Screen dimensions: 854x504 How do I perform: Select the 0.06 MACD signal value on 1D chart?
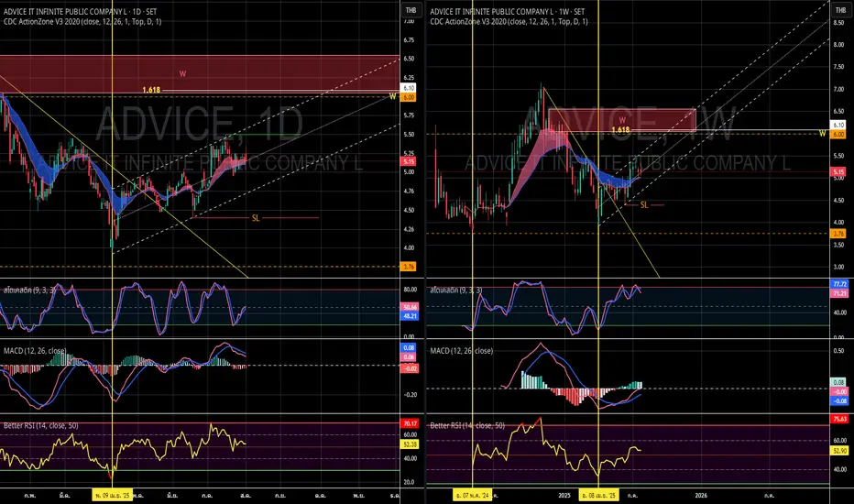coord(409,357)
